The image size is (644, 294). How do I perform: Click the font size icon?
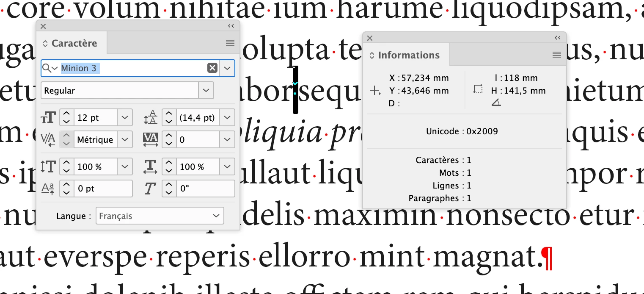click(48, 118)
